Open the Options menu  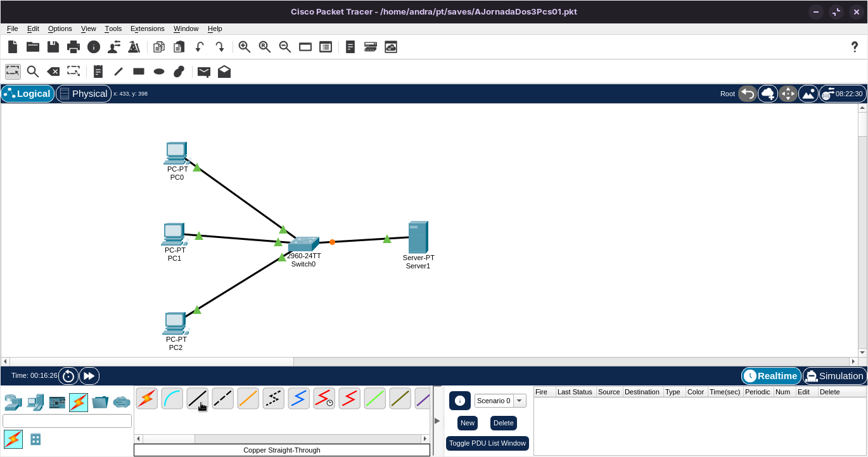pyautogui.click(x=60, y=28)
